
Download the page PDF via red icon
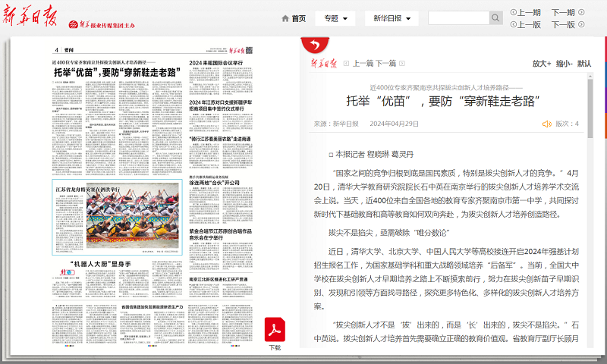click(275, 330)
